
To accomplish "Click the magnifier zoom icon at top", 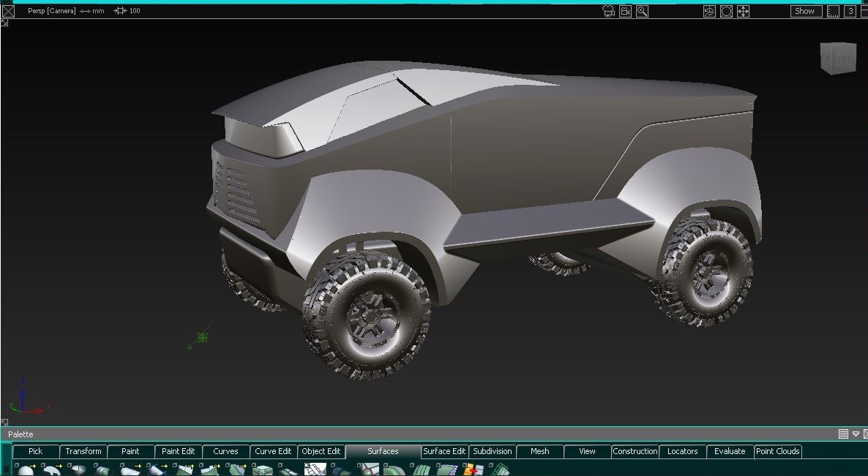I will coord(641,11).
